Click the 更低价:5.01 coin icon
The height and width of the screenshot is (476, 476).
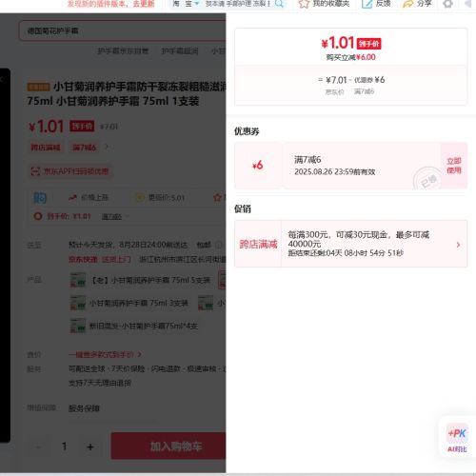coord(140,197)
